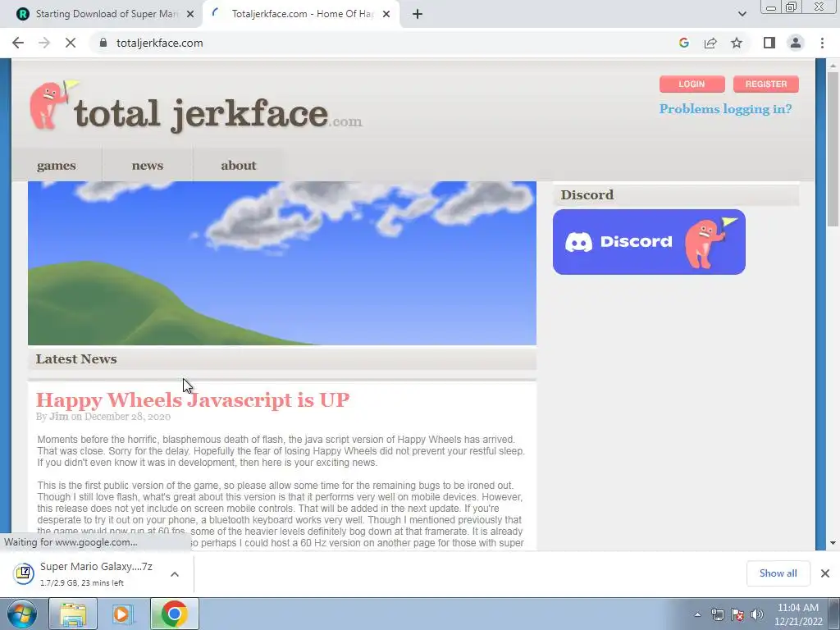This screenshot has height=630, width=840.
Task: Open the Chrome profile avatar
Action: coord(796,43)
